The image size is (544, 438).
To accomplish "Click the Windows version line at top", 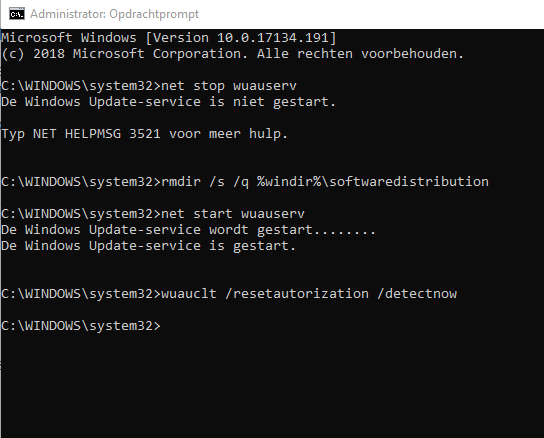I will click(169, 37).
